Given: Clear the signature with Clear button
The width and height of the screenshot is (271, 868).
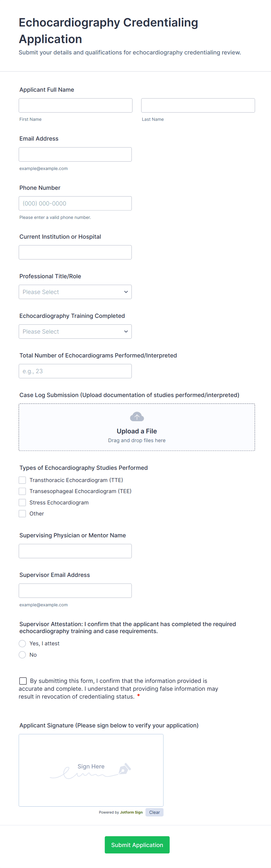Looking at the screenshot, I should pyautogui.click(x=154, y=812).
